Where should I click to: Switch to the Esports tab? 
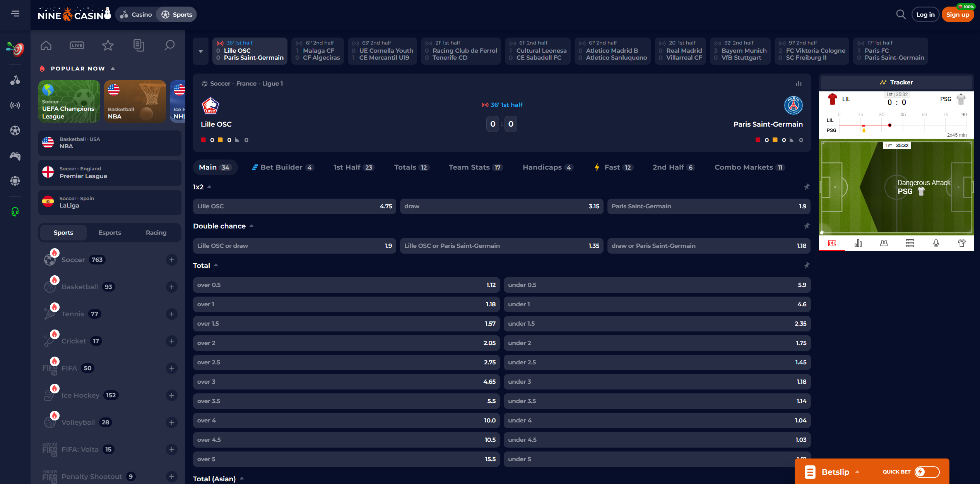click(x=110, y=233)
